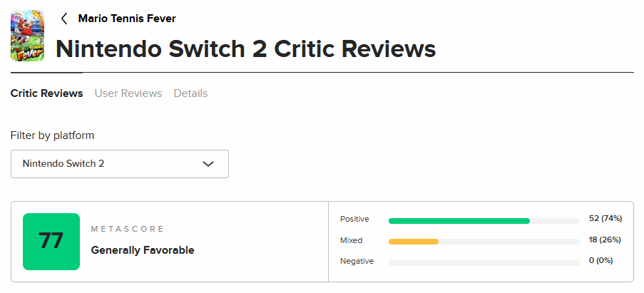Go to the Details tab
The image size is (644, 293).
click(190, 93)
